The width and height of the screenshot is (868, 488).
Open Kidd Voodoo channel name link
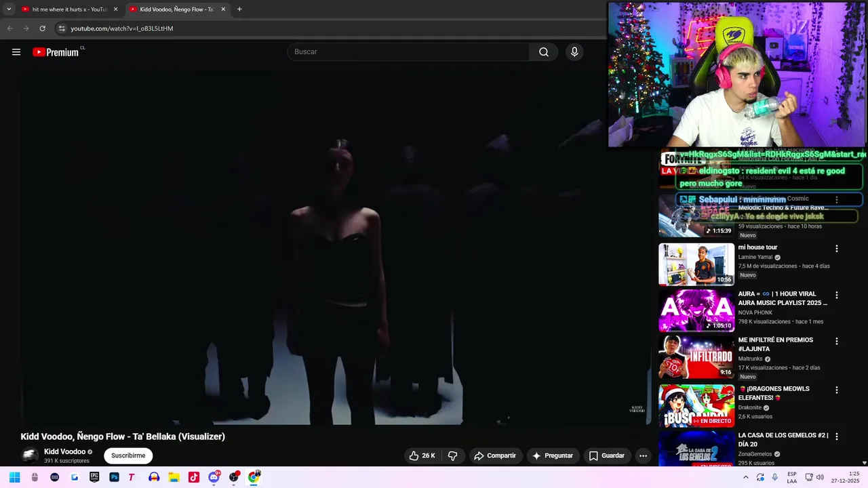(x=64, y=451)
